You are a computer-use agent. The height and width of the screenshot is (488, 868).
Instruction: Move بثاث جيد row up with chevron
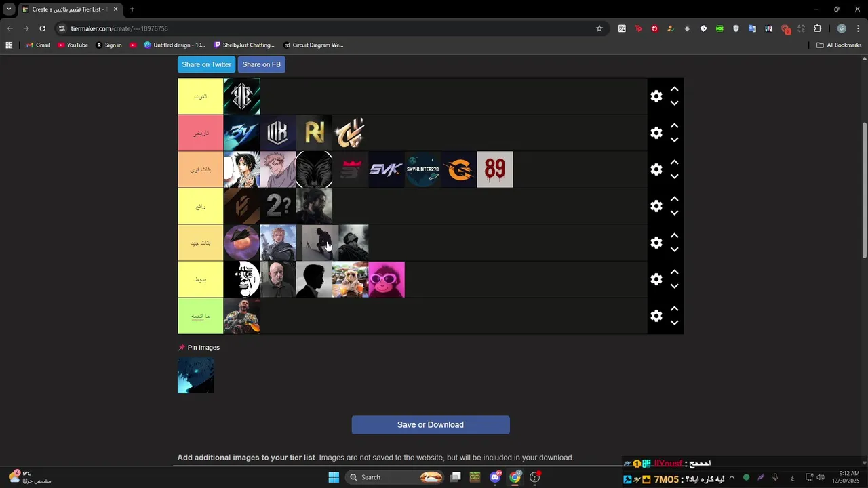674,236
